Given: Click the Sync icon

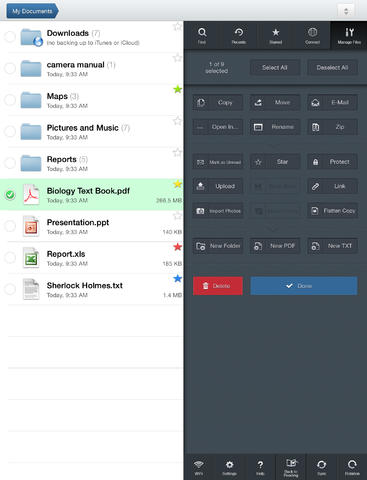Looking at the screenshot, I should (322, 467).
